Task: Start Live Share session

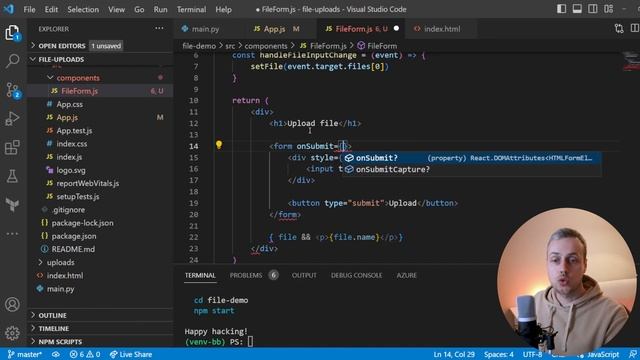Action: pyautogui.click(x=131, y=354)
